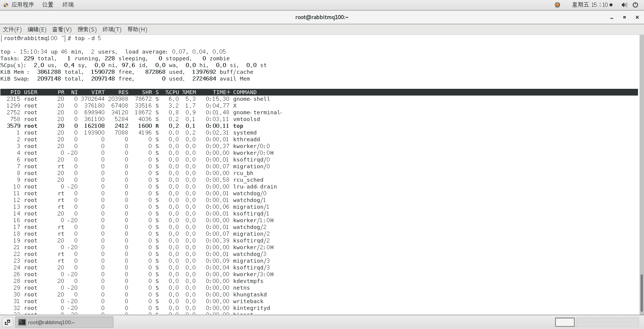Viewport: 644px width, 329px height.
Task: Switch to the second workspace in the pager
Action: tap(586, 322)
